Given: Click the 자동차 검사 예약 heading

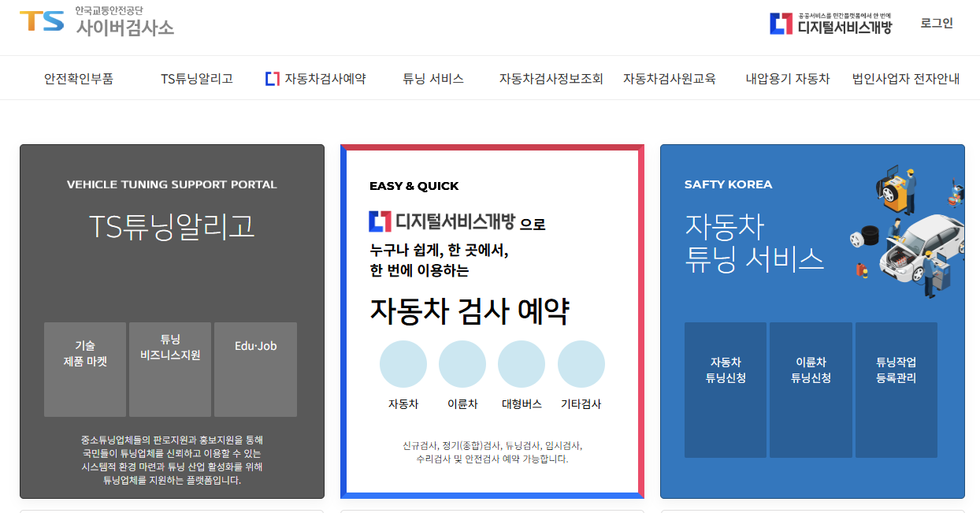Looking at the screenshot, I should [x=470, y=312].
